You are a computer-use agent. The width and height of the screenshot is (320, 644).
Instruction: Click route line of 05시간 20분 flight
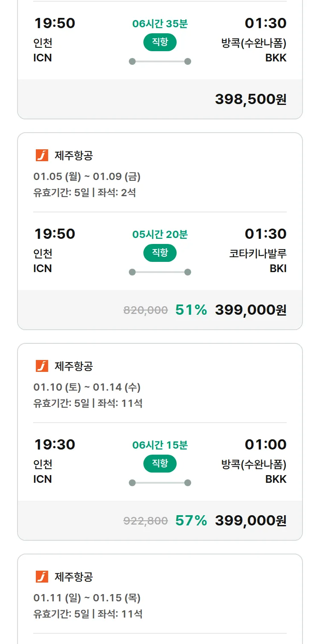pos(160,272)
